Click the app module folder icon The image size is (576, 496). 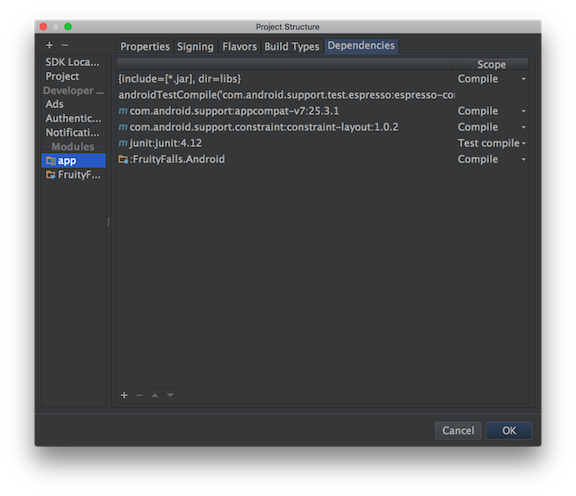pos(51,161)
